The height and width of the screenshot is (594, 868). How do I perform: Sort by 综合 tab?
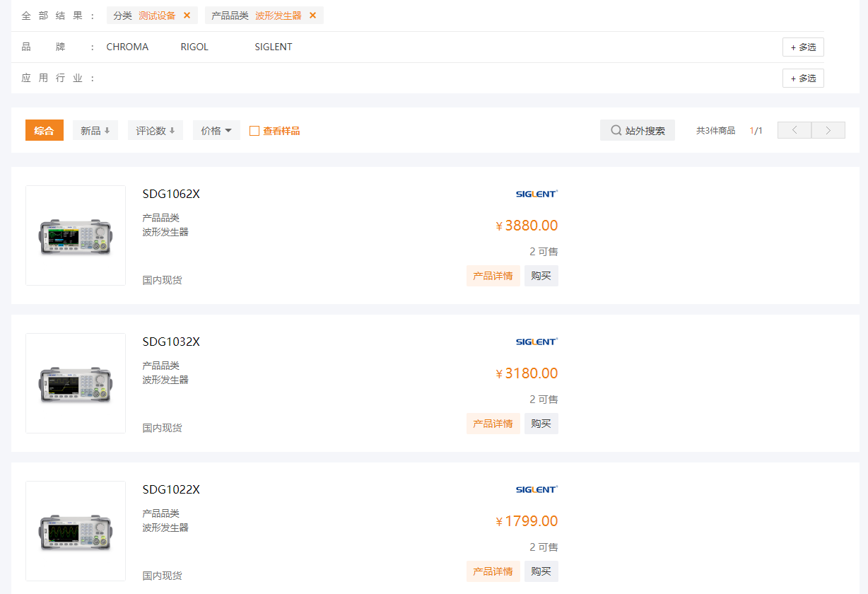click(x=45, y=130)
